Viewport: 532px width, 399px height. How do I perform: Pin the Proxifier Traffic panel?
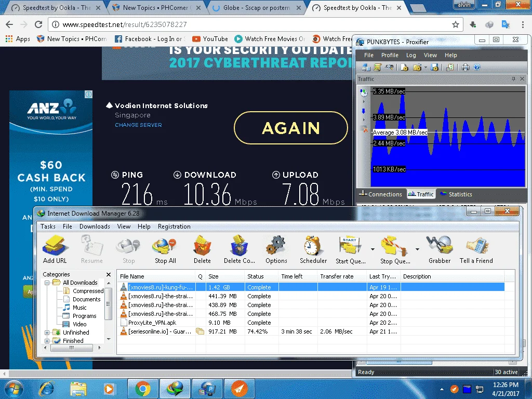pyautogui.click(x=513, y=79)
